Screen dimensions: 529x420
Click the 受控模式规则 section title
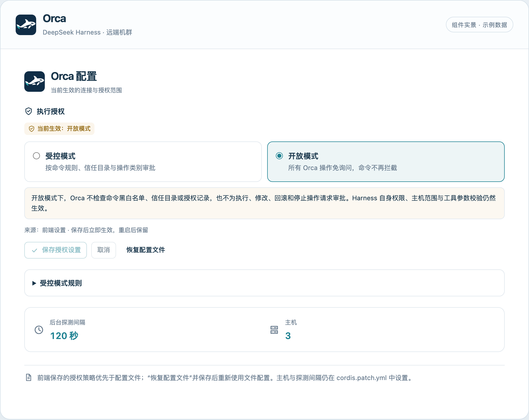61,283
